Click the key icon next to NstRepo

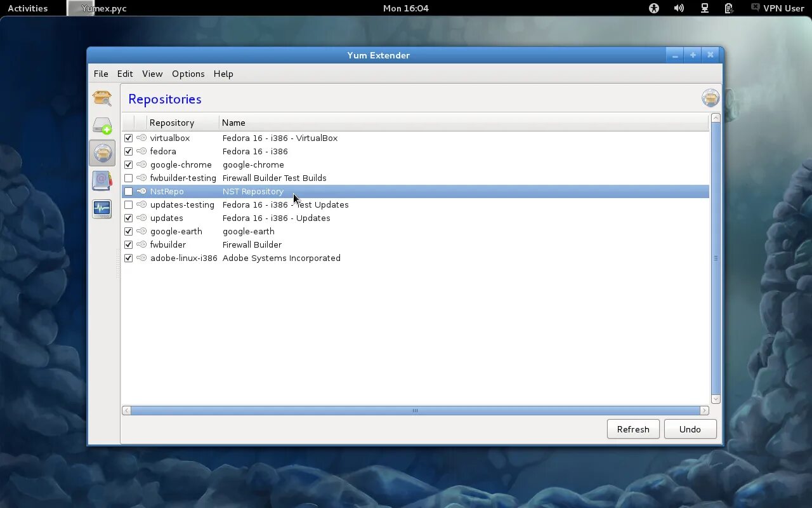[x=141, y=191]
